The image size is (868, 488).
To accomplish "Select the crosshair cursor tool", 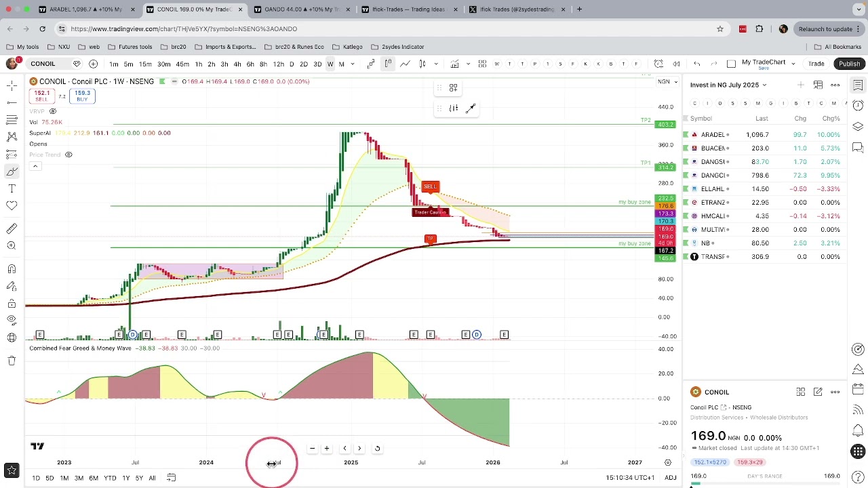I will (12, 85).
